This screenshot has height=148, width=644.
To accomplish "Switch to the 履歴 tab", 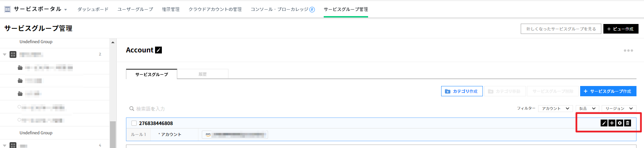I will (x=202, y=74).
